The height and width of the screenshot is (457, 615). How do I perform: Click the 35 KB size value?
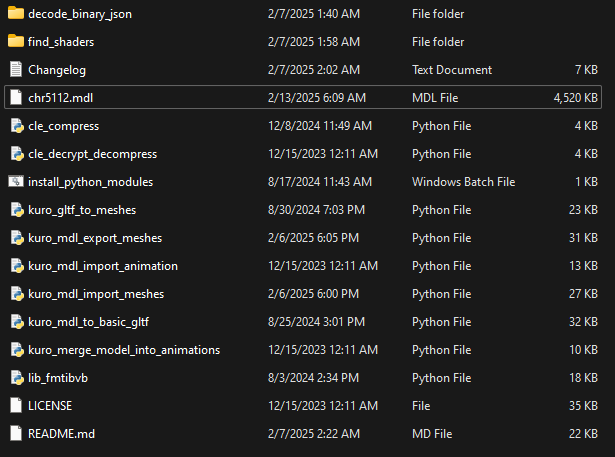click(583, 406)
